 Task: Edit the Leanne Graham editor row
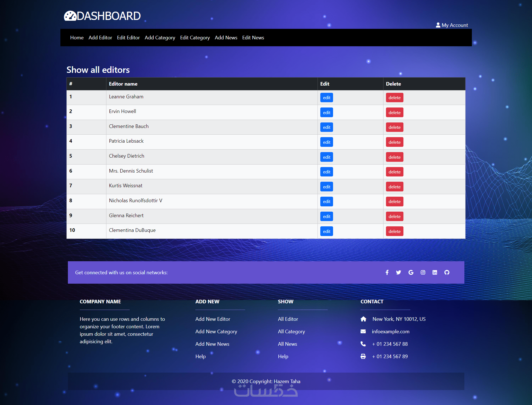[326, 98]
